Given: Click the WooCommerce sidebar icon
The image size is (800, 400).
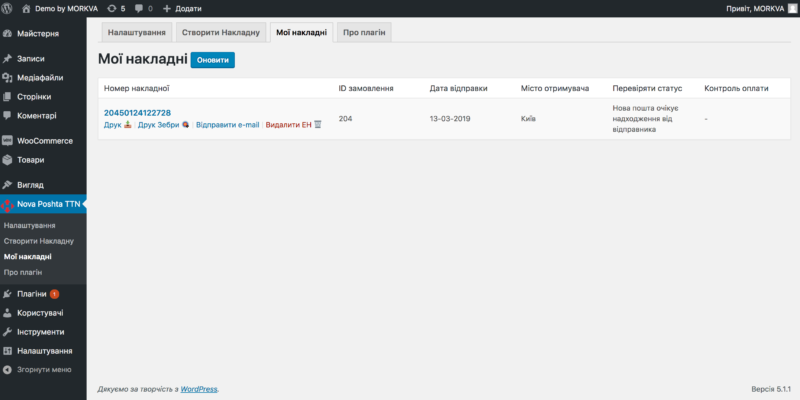Looking at the screenshot, I should click(7, 141).
